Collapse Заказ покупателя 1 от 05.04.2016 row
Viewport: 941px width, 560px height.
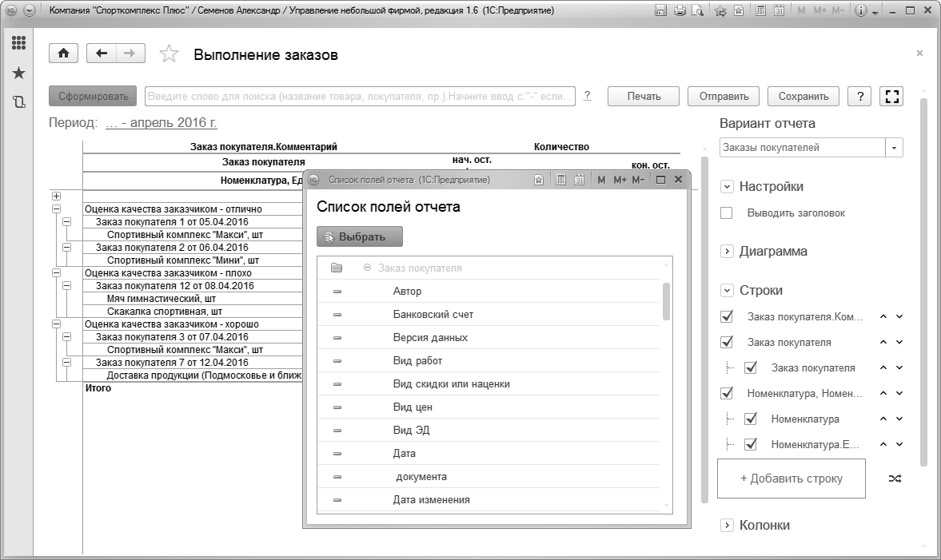point(66,222)
